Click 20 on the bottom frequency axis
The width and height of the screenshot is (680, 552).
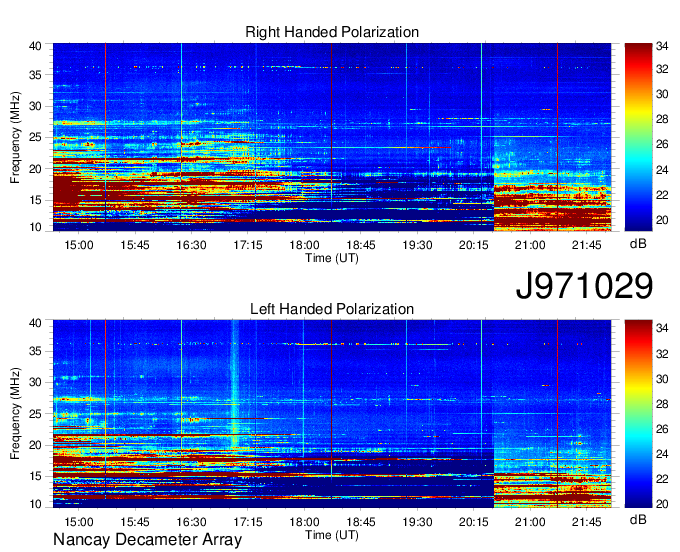(x=35, y=445)
